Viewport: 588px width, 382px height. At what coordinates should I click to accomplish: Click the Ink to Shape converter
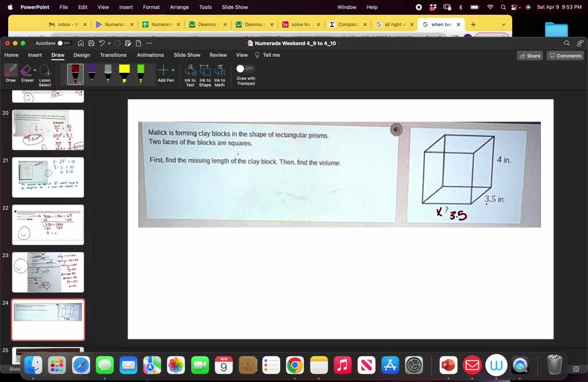(204, 73)
